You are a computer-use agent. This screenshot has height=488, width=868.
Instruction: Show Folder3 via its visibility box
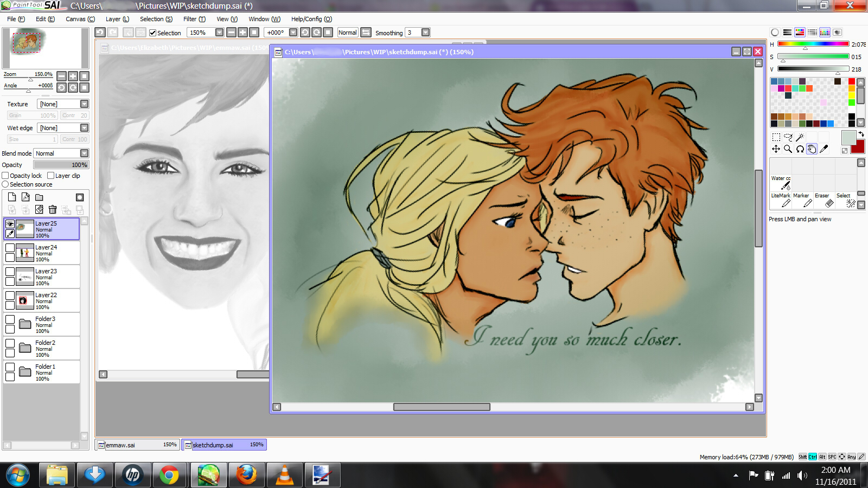click(x=10, y=319)
